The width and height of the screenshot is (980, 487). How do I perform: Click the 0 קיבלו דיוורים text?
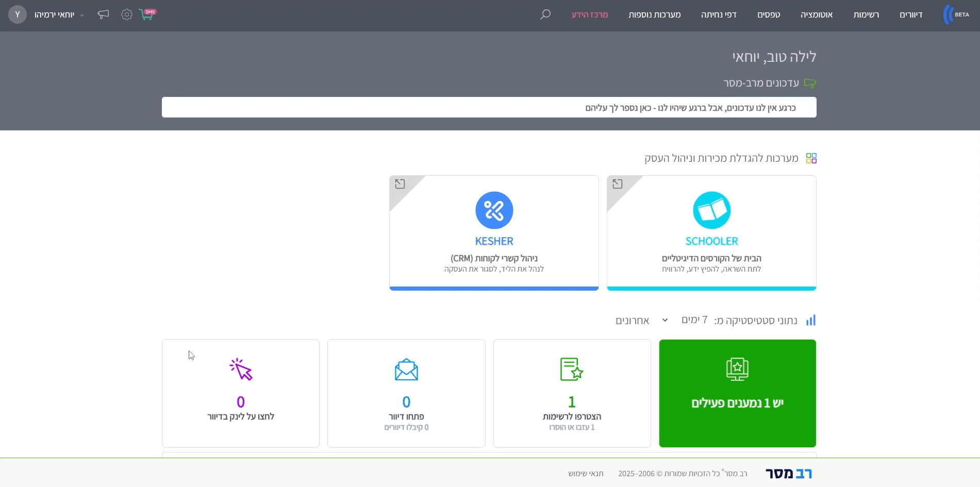[x=406, y=427]
